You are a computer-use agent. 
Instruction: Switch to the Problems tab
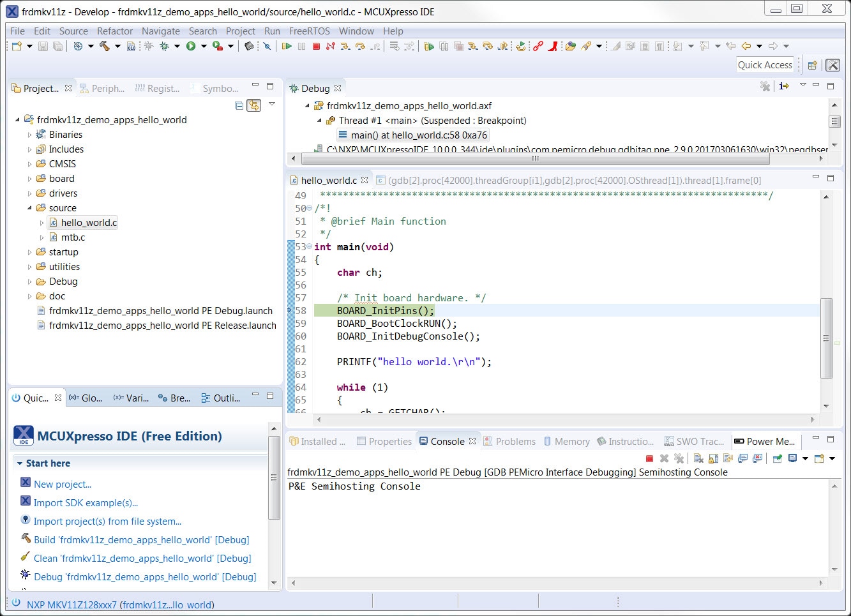515,441
